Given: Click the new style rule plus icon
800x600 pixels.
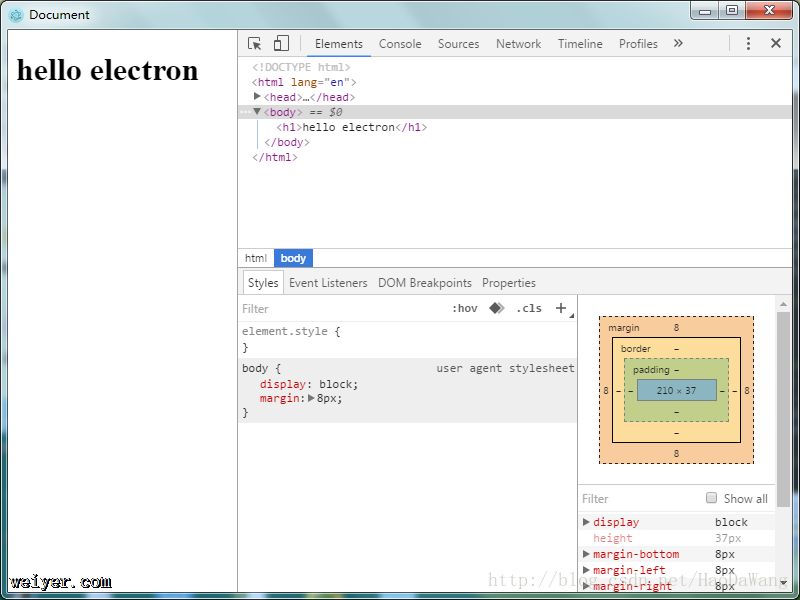Looking at the screenshot, I should click(561, 308).
